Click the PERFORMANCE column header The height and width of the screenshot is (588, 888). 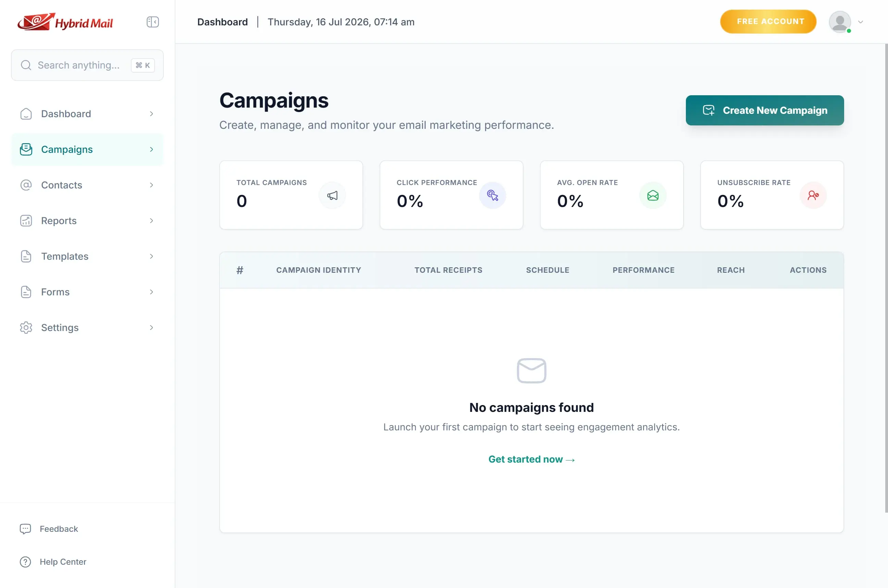coord(644,270)
